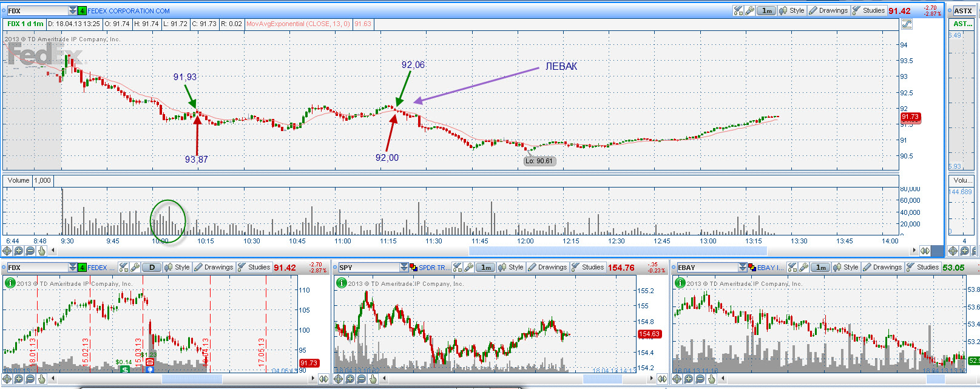Zoom in on the main FDX chart
Image resolution: width=980 pixels, height=389 pixels.
tap(19, 251)
